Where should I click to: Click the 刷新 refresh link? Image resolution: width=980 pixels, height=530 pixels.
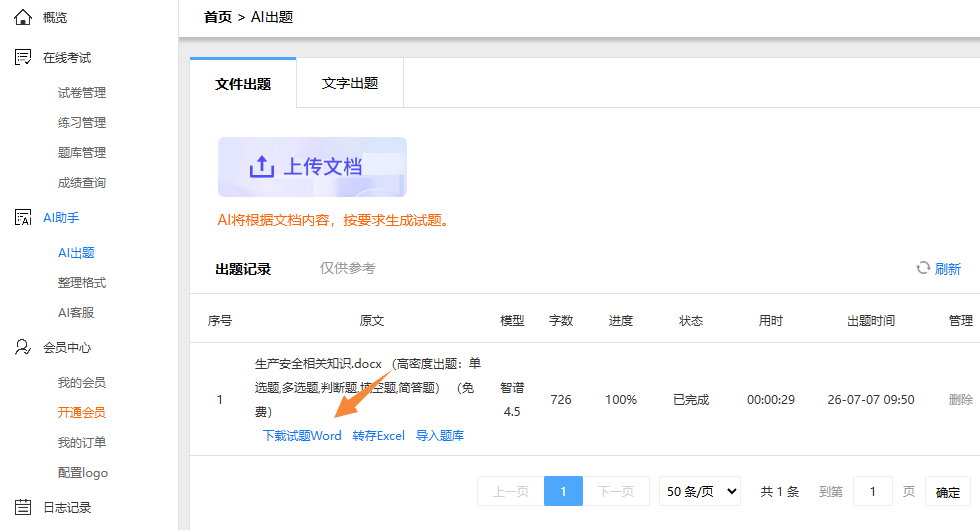[x=948, y=269]
